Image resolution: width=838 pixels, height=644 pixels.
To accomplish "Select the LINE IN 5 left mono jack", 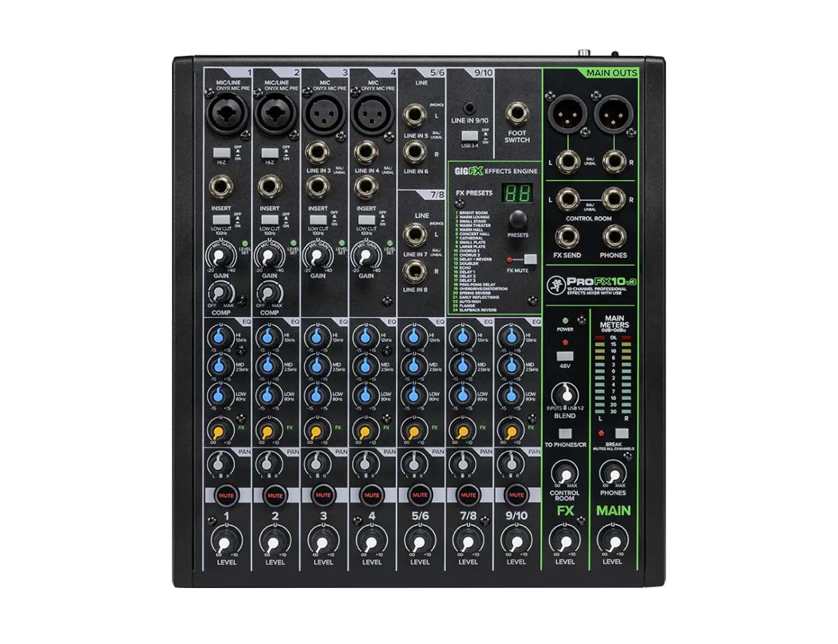I will point(415,115).
